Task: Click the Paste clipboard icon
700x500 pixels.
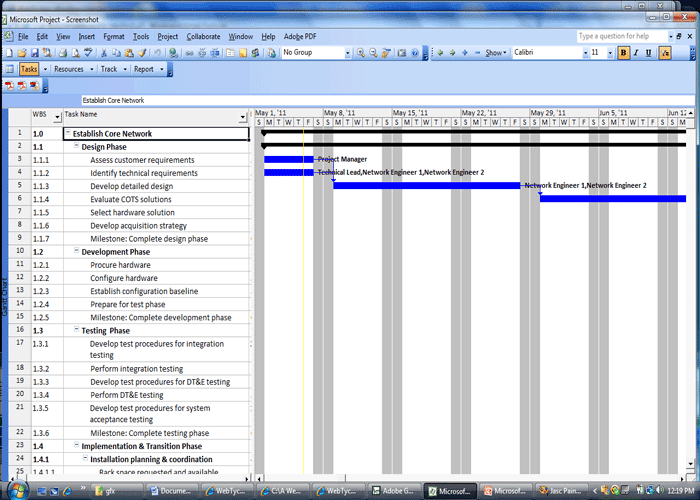Action: (x=129, y=53)
